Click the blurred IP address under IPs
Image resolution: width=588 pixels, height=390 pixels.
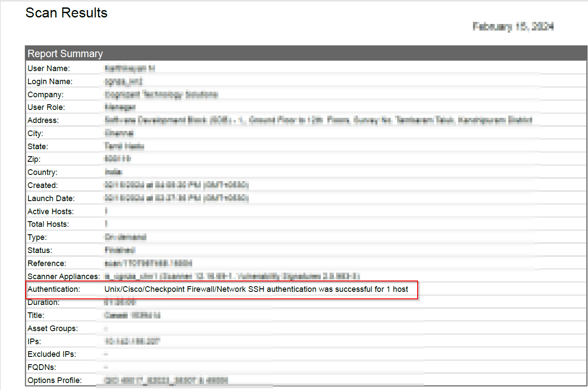point(132,341)
